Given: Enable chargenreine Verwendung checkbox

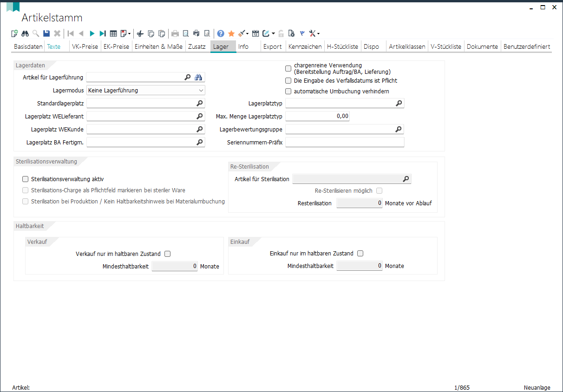Looking at the screenshot, I should pyautogui.click(x=288, y=69).
